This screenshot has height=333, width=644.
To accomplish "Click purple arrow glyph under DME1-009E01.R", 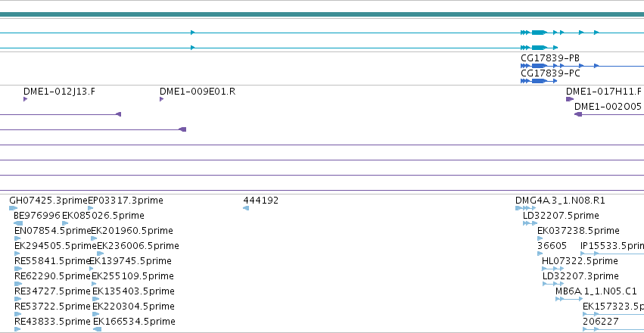I will 161,99.
